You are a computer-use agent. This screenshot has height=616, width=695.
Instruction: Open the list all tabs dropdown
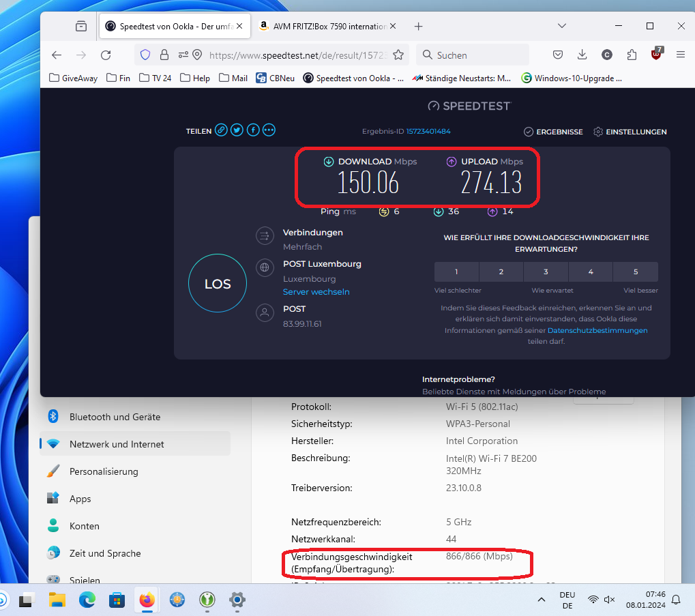(561, 26)
